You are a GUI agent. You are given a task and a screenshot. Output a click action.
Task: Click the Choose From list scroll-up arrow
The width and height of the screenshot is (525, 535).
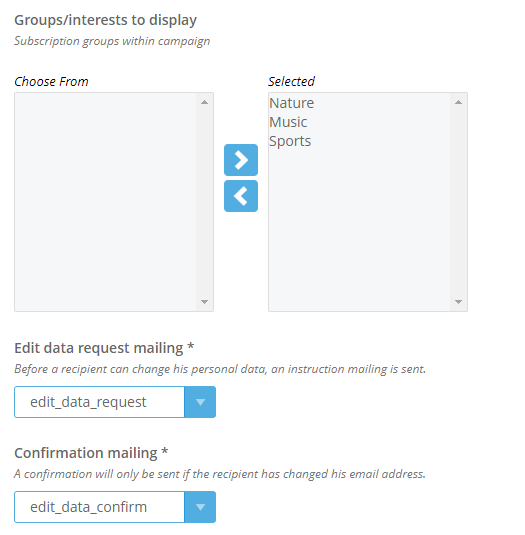pos(204,102)
